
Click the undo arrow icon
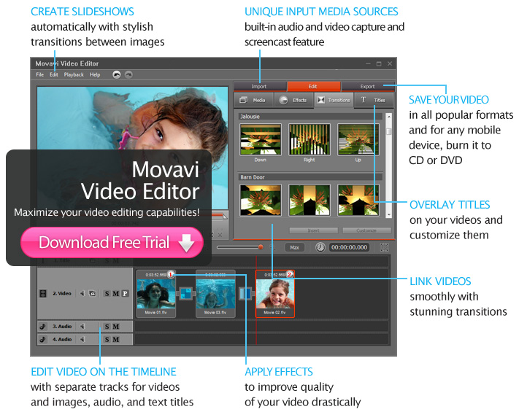(x=116, y=74)
